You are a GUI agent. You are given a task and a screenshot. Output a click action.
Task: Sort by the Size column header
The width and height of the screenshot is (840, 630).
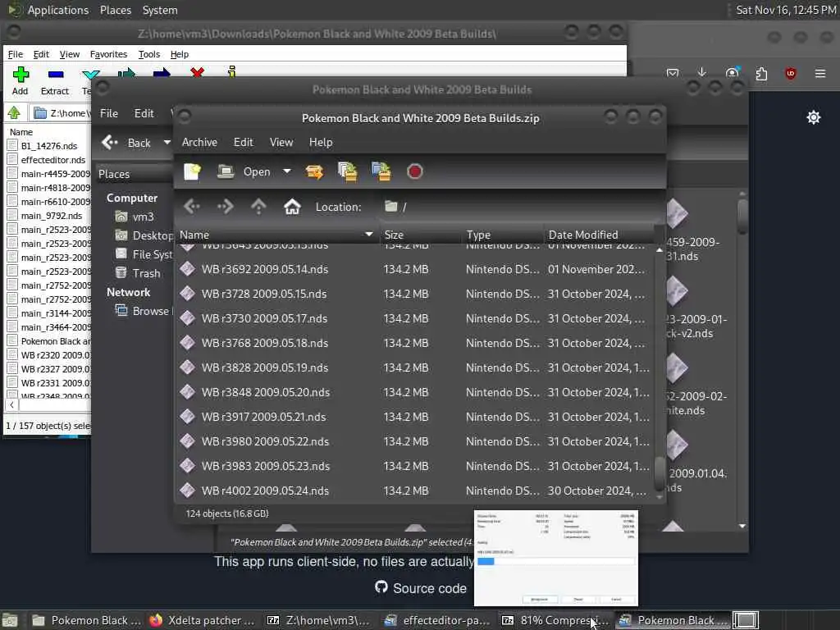419,235
